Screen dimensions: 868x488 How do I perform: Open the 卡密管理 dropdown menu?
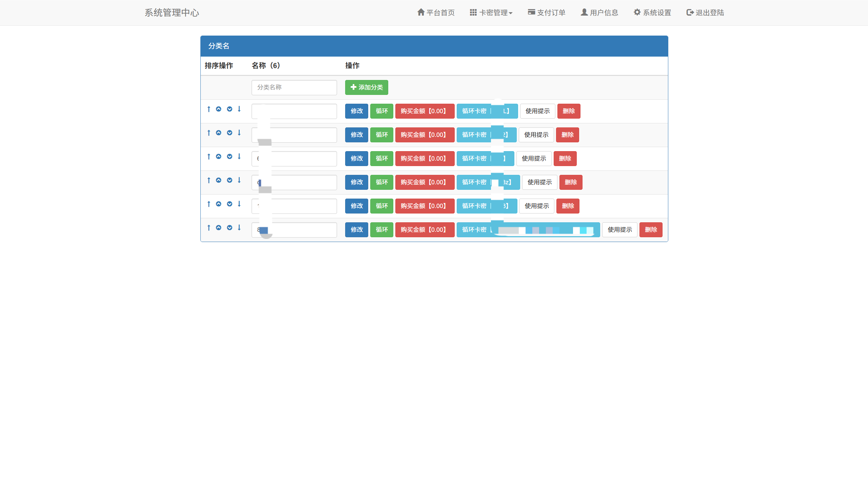click(491, 13)
